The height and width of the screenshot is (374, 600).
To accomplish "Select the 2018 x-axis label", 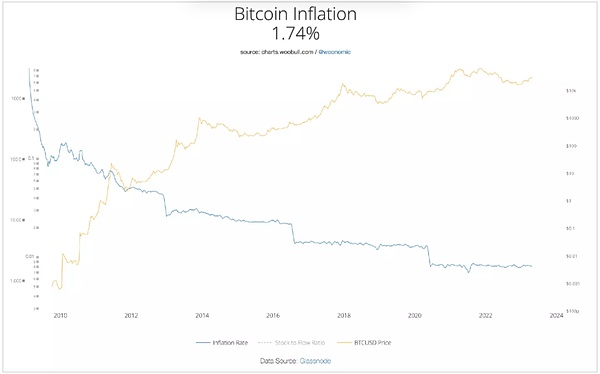I will point(344,316).
